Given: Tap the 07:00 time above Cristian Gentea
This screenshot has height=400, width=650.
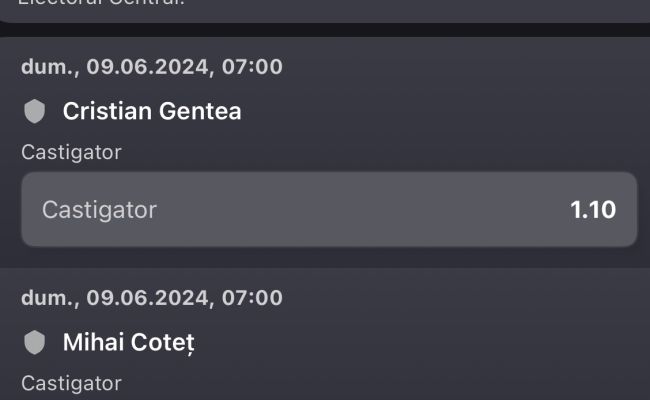Looking at the screenshot, I should click(x=252, y=67).
